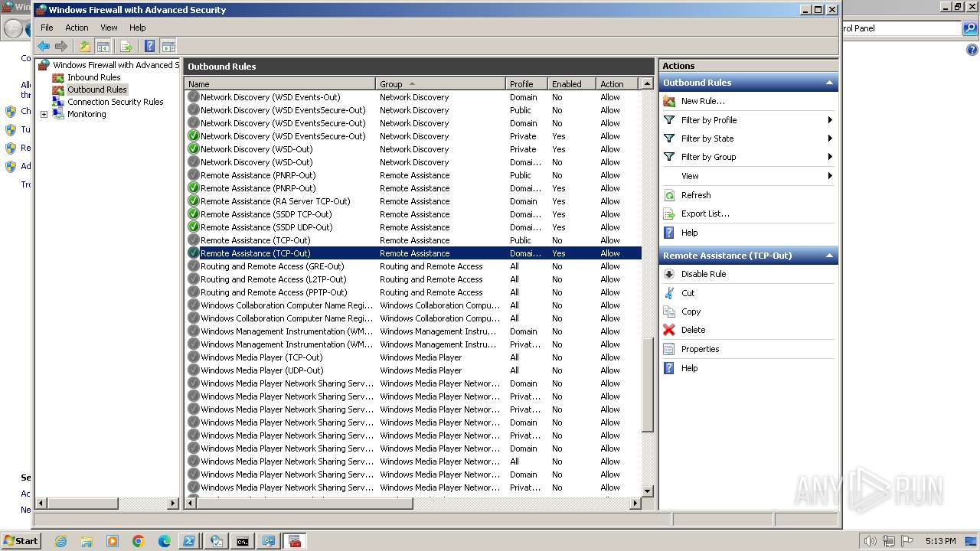
Task: Click the Cut scissors icon
Action: [x=669, y=293]
